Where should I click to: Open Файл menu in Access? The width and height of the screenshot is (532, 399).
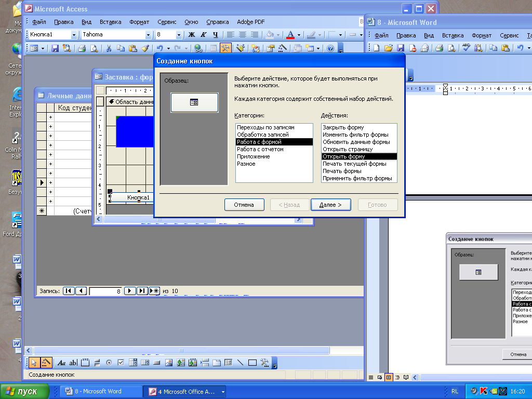[x=39, y=22]
